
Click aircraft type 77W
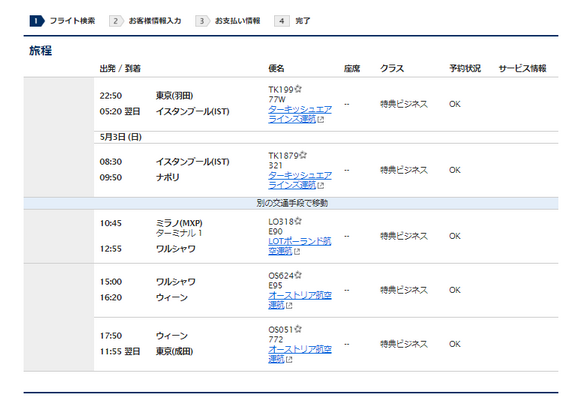coord(277,100)
